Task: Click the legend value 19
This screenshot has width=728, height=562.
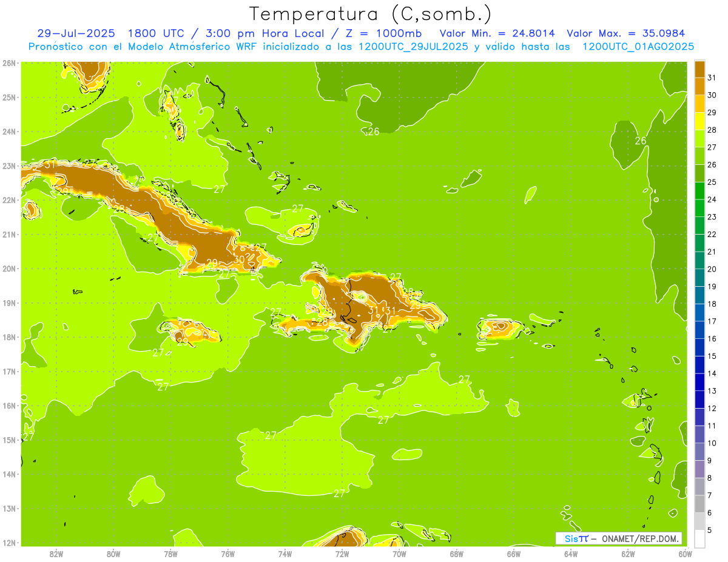Action: pos(712,286)
